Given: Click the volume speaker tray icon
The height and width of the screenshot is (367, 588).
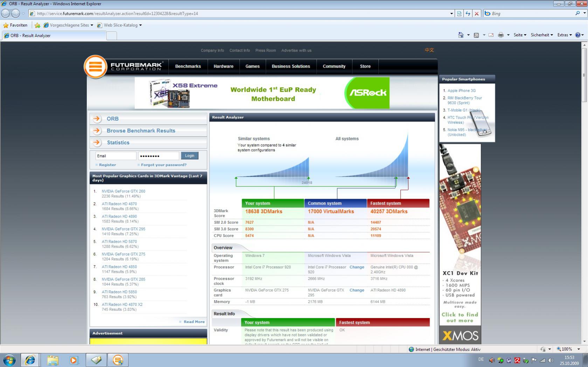Looking at the screenshot, I should point(551,360).
